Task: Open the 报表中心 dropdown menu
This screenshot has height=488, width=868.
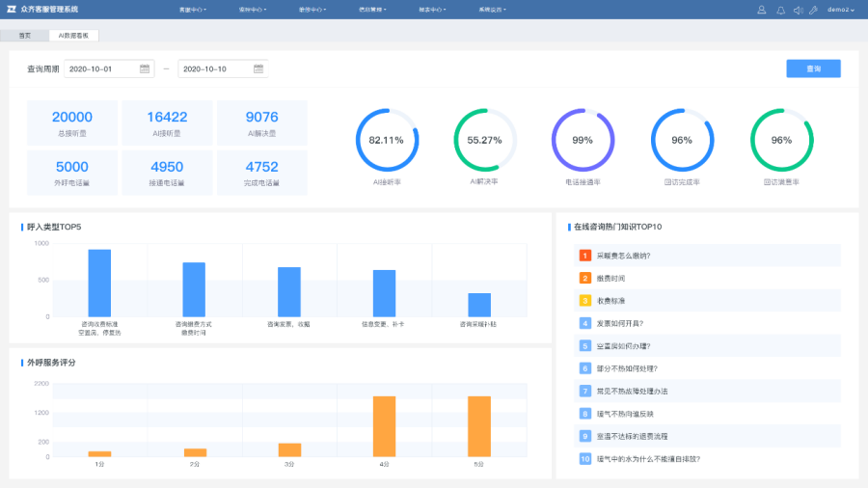Action: click(x=432, y=10)
